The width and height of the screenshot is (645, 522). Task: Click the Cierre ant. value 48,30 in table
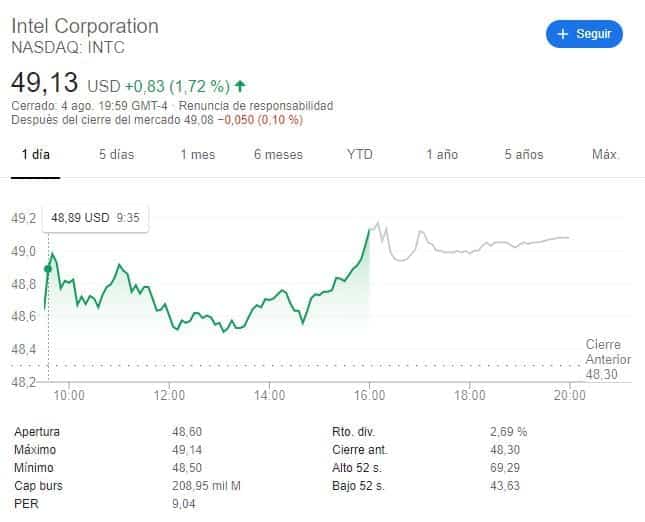[x=505, y=450]
